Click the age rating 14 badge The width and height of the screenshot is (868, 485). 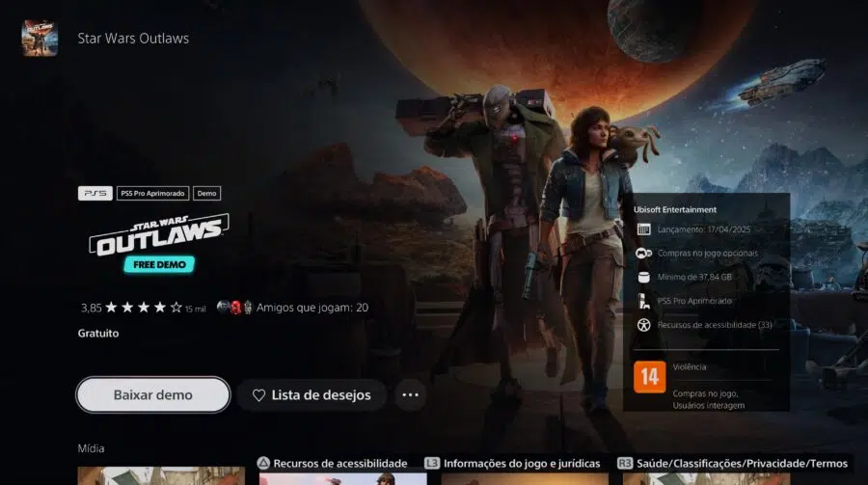[x=649, y=376]
